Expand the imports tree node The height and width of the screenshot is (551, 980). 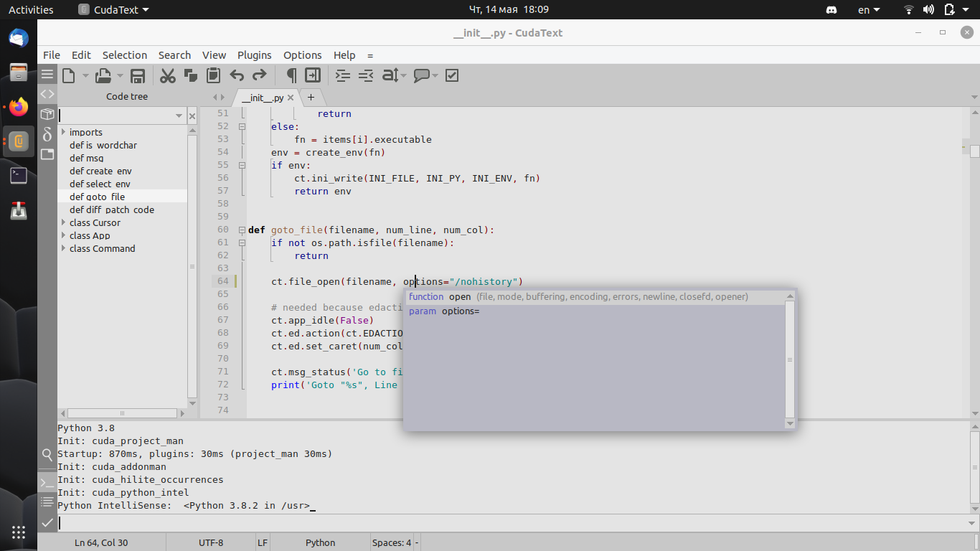63,132
